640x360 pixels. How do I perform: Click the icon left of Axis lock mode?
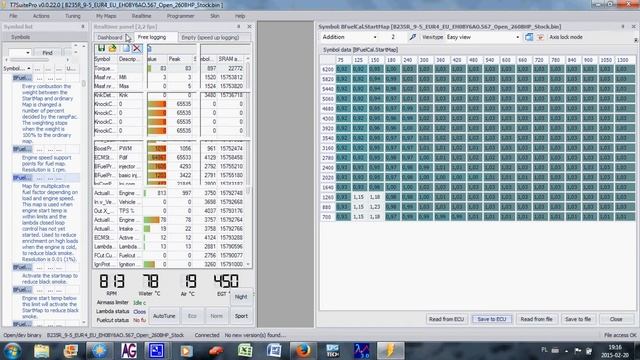(540, 37)
